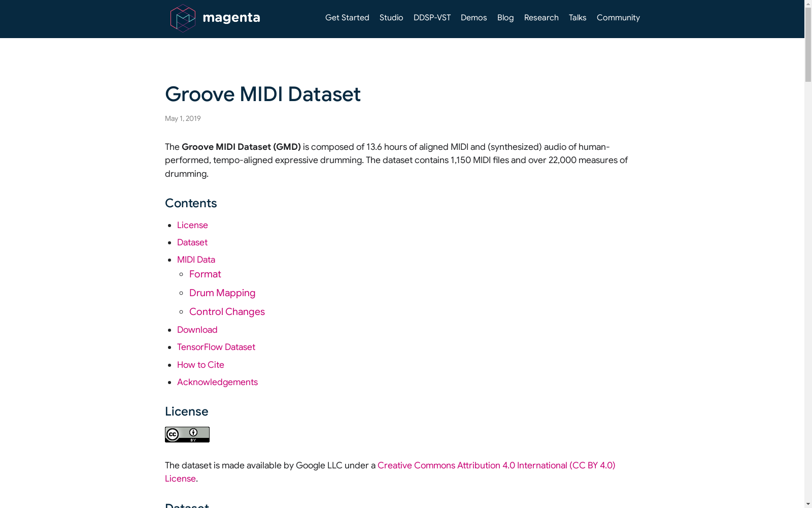Open the Blog navigation item

(505, 18)
